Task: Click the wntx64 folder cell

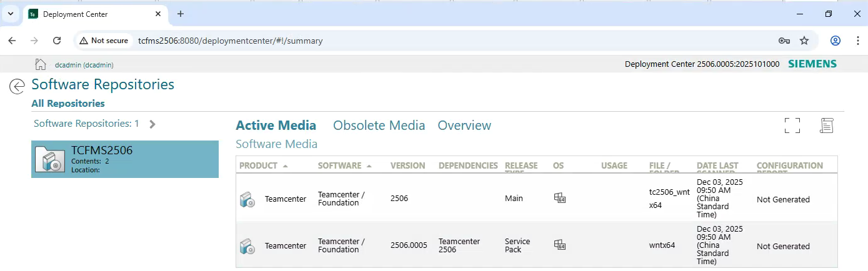Action: coord(662,245)
